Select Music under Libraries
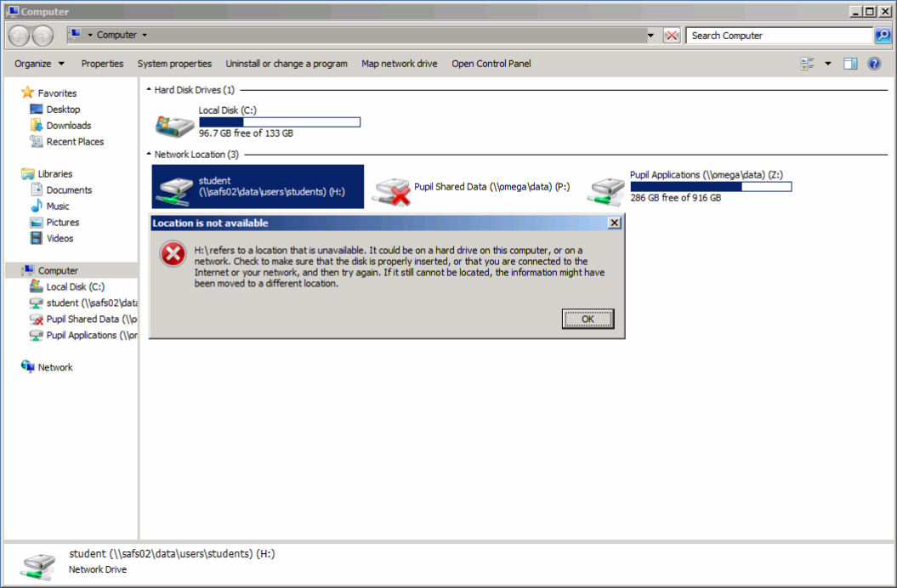Image resolution: width=897 pixels, height=588 pixels. 58,206
